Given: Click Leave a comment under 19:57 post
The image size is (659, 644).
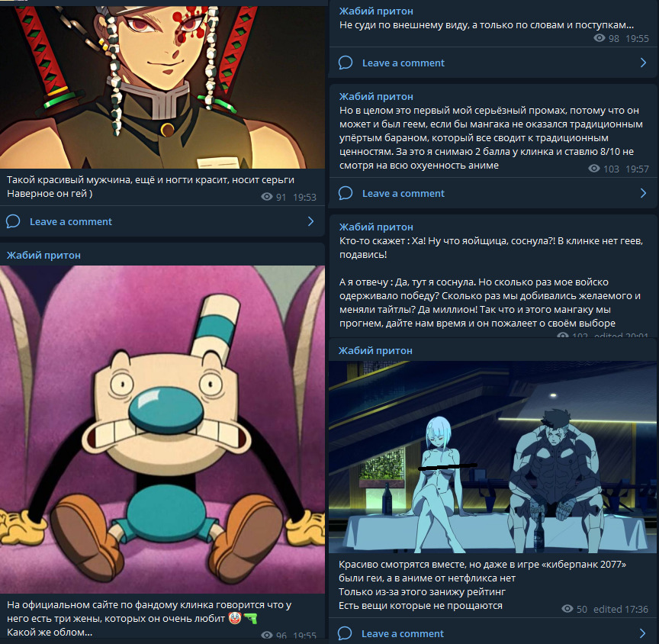Looking at the screenshot, I should (403, 193).
